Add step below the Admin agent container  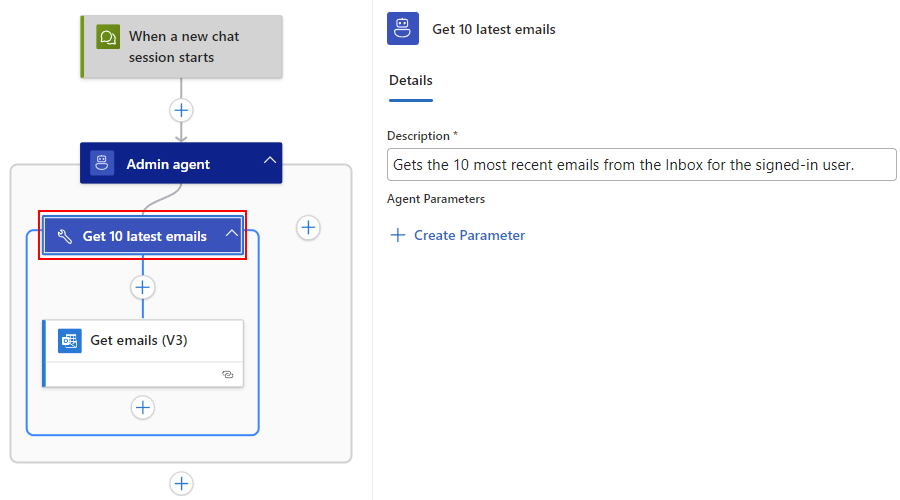click(x=181, y=483)
